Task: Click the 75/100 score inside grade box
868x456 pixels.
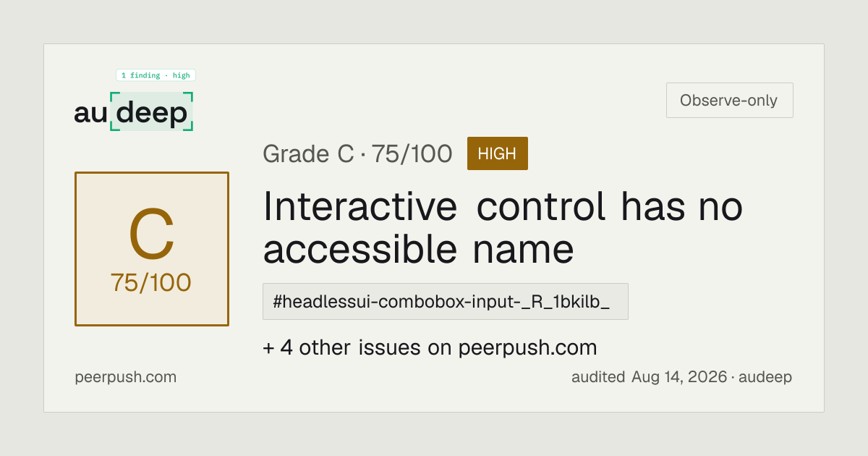Action: 151,282
